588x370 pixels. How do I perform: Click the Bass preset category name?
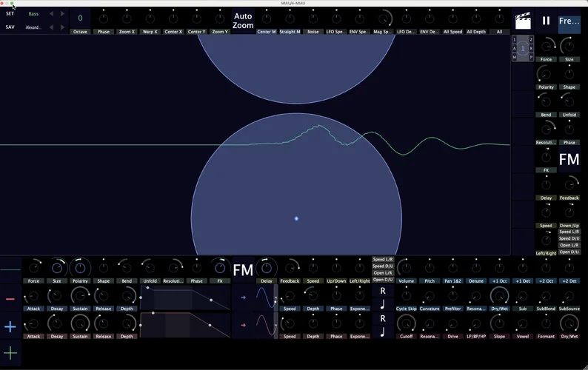coord(33,14)
